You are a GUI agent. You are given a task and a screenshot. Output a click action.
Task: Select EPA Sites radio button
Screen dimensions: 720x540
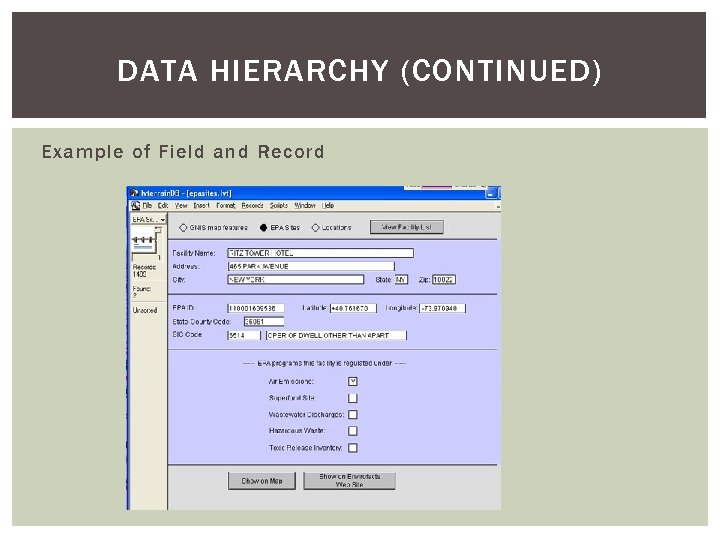tap(263, 227)
